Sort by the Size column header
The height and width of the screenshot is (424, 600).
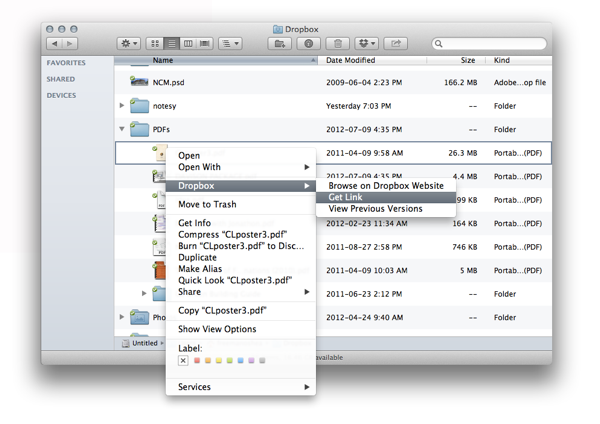(456, 60)
